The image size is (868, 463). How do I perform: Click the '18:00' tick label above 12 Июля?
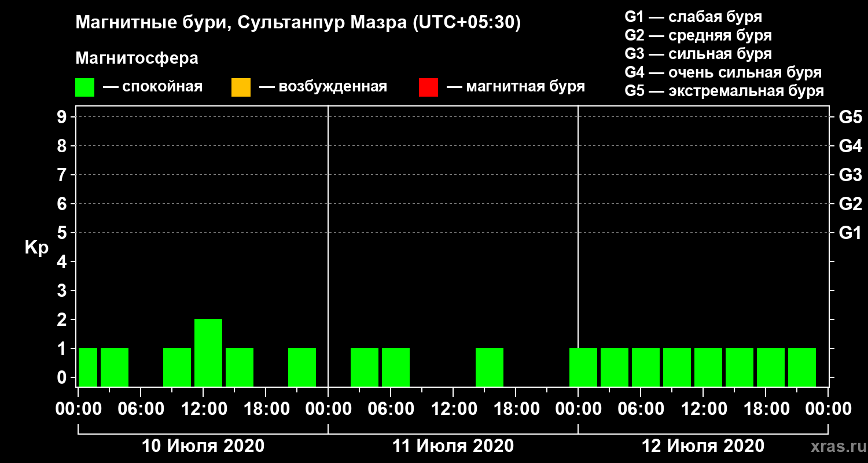click(x=766, y=409)
